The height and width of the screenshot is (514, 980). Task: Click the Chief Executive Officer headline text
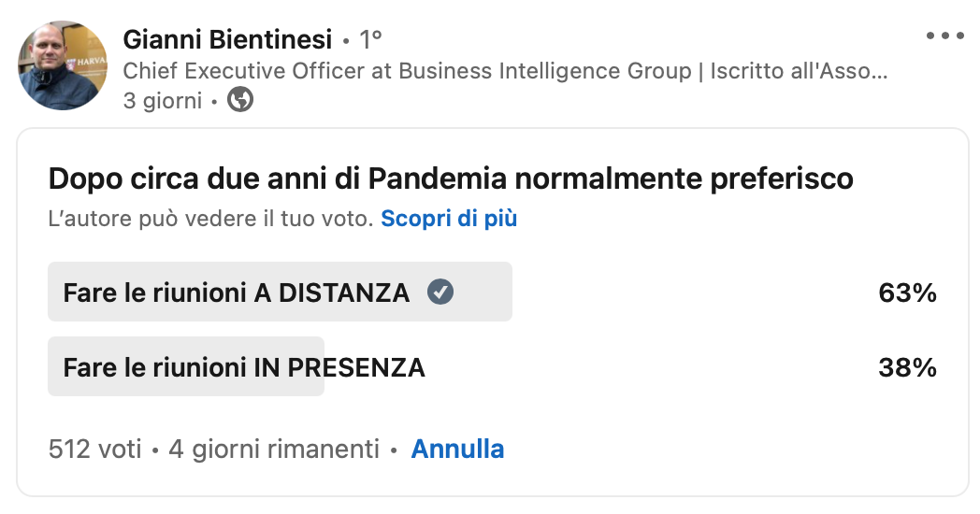pos(505,70)
